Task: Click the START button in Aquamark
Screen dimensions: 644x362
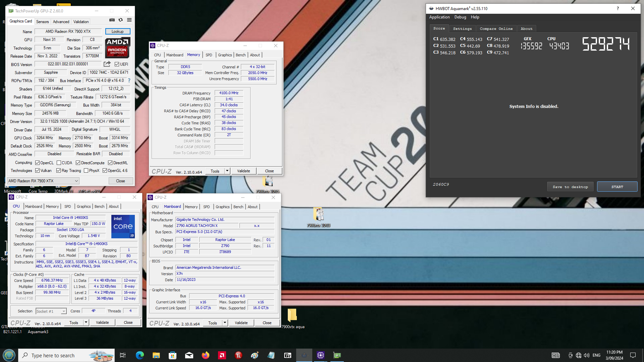Action: [617, 187]
